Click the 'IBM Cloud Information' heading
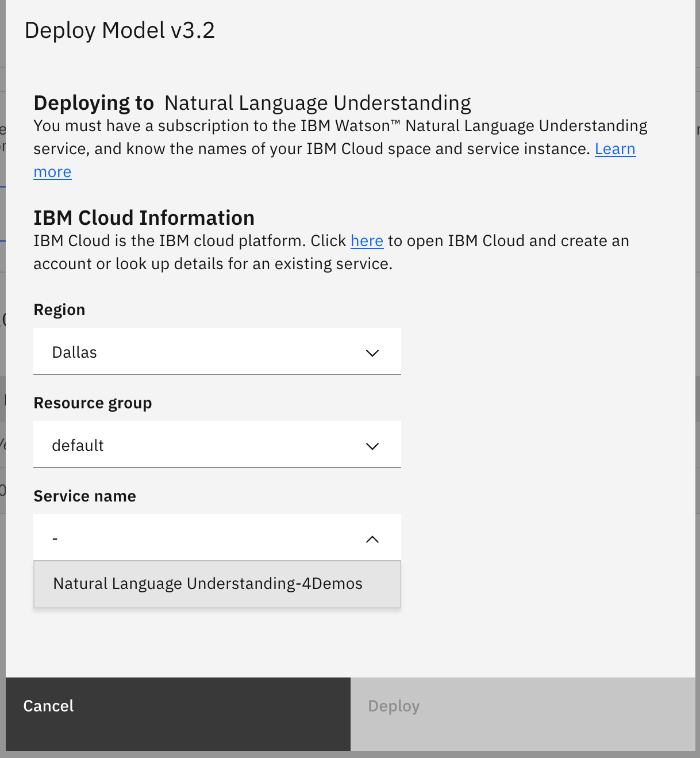 pos(144,218)
